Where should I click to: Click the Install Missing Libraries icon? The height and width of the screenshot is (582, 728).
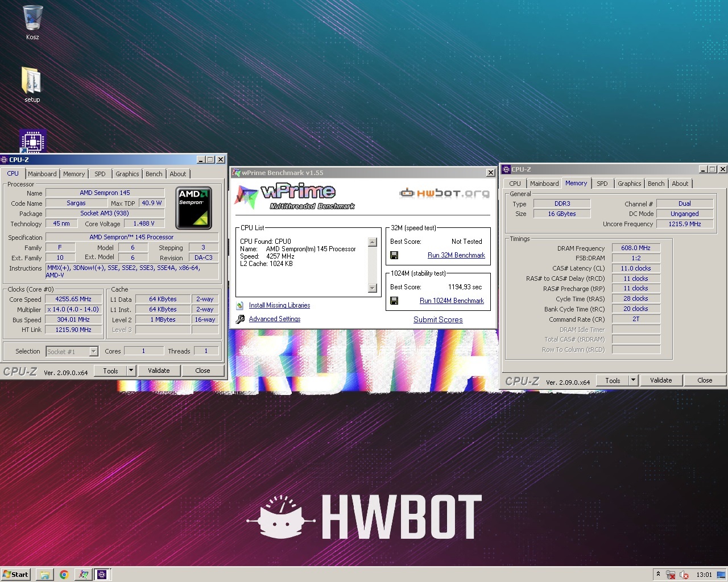click(240, 305)
